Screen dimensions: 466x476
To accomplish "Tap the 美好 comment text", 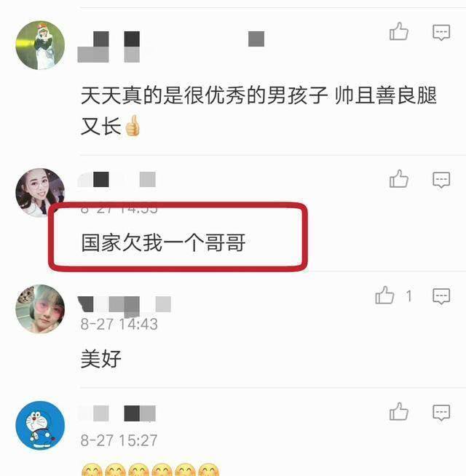I will click(x=101, y=359).
